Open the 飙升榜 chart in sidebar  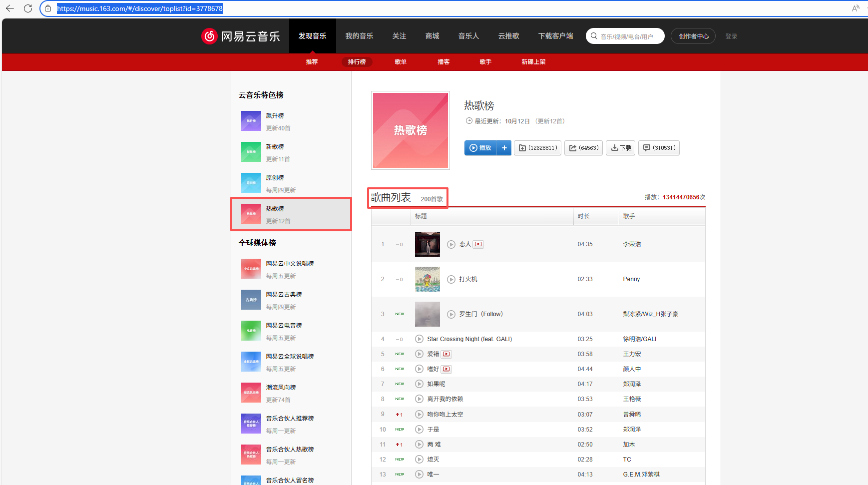291,121
